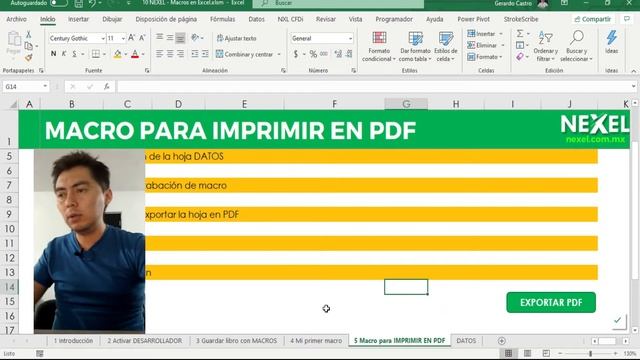Apply thousands separator style icon
This screenshot has height=360, width=640.
coord(324,54)
